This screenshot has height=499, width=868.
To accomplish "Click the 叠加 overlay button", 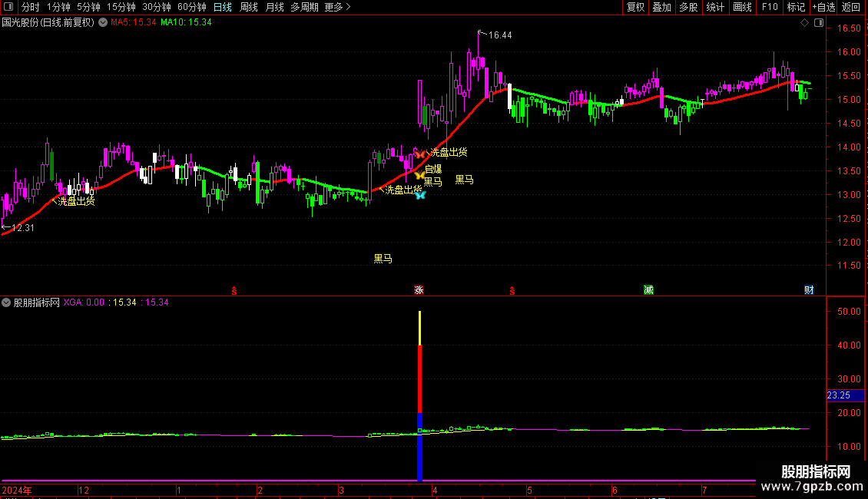I will coord(661,7).
